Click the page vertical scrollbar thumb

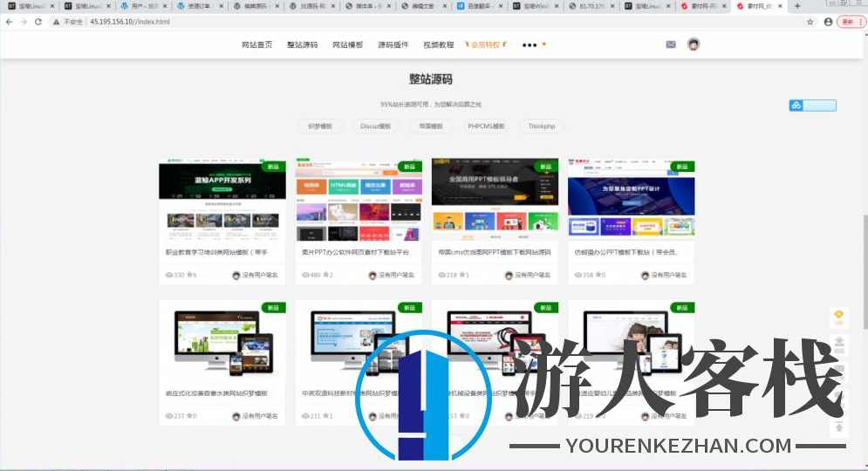click(x=865, y=271)
